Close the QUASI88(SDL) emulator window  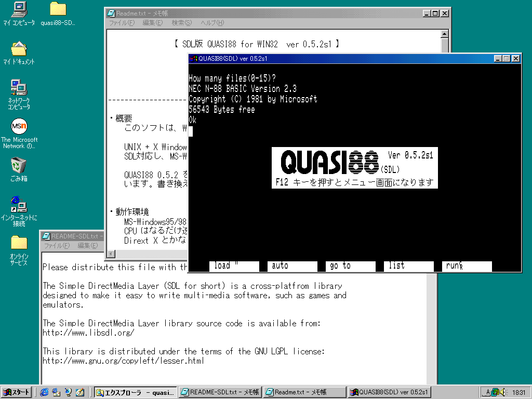point(516,58)
